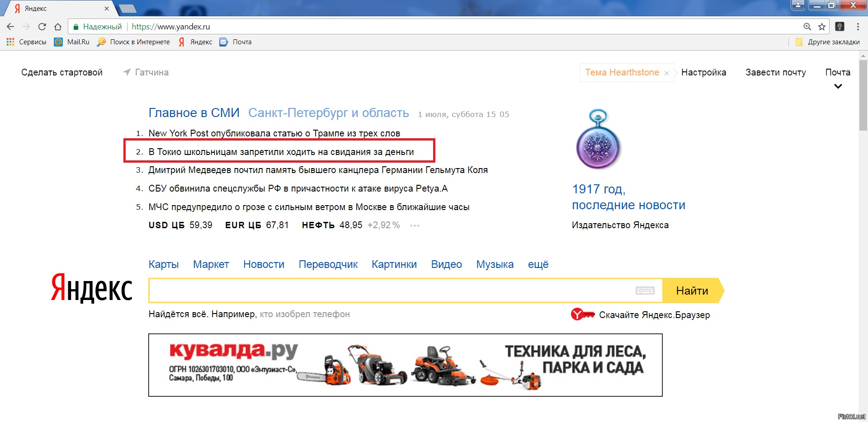Open the Другие закладки folder
This screenshot has height=422, width=868.
coord(827,42)
